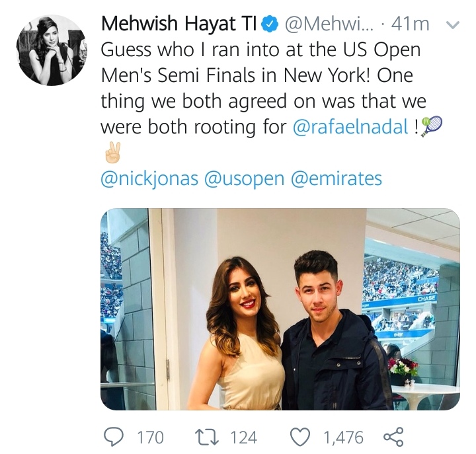The width and height of the screenshot is (476, 454).
Task: Click the 124 retweets count
Action: pos(244,437)
